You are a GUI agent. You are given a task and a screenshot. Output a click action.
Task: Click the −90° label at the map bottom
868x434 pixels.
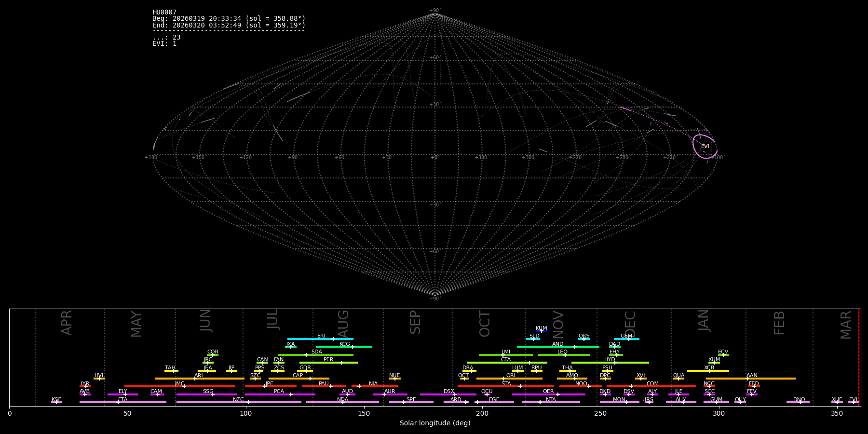435,299
